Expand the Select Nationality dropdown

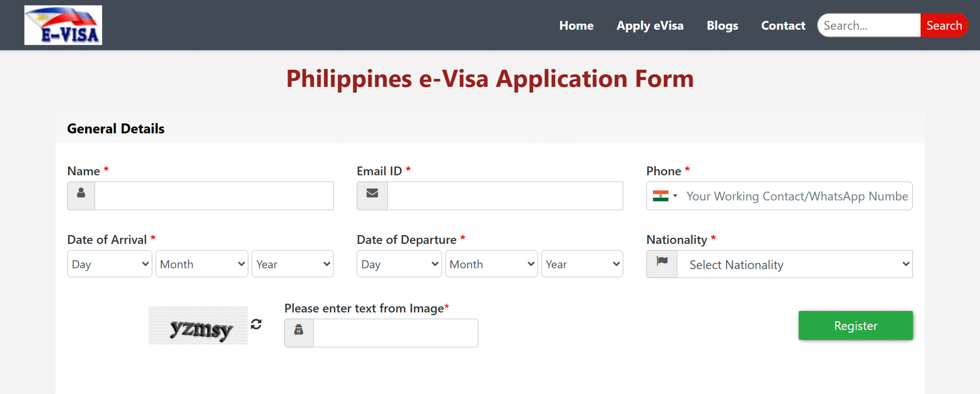795,264
